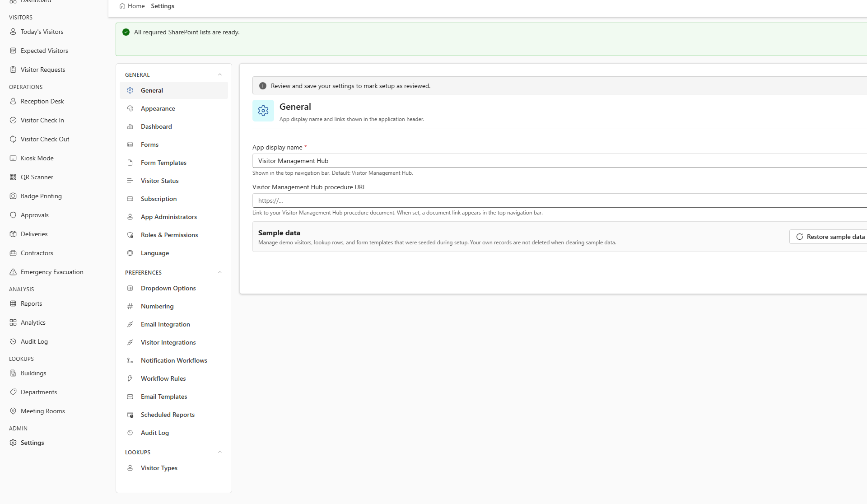The image size is (867, 504).
Task: Click the Badge Printing camera icon
Action: [13, 196]
